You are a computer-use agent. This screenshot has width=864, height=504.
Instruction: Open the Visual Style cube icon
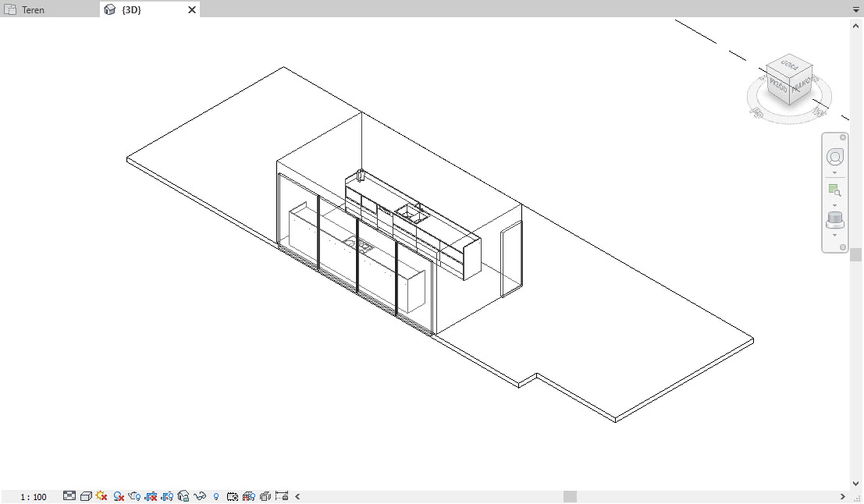pyautogui.click(x=86, y=496)
